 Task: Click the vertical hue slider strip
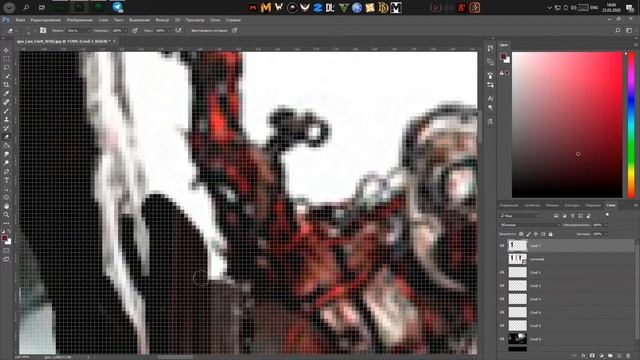(x=631, y=125)
